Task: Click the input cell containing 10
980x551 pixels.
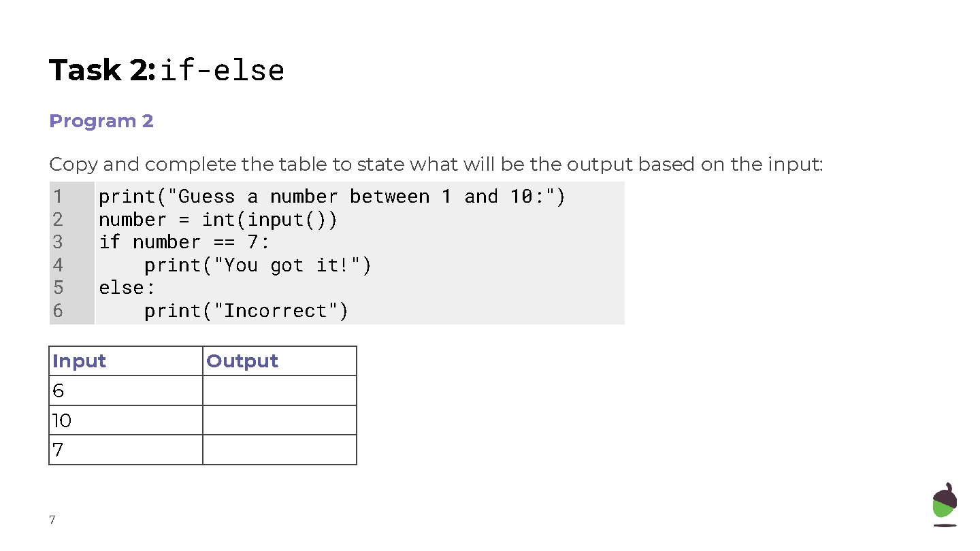Action: coord(126,420)
